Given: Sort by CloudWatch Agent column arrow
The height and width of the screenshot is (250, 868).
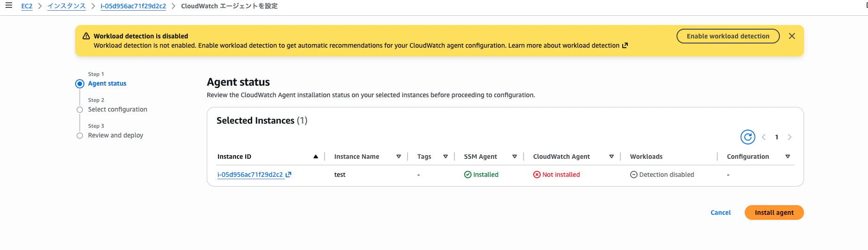Looking at the screenshot, I should click(x=612, y=156).
